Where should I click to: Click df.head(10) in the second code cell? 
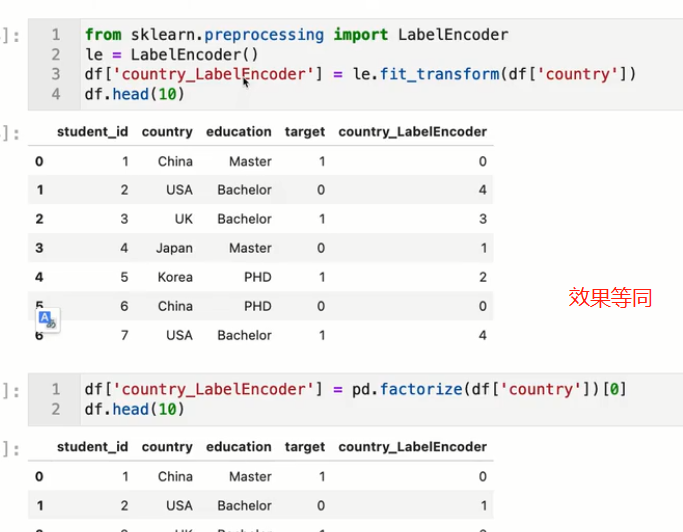point(135,409)
